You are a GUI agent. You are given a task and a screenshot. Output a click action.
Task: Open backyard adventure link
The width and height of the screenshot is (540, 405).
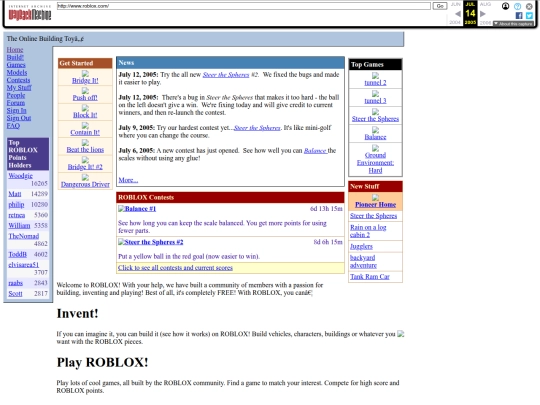pos(363,261)
